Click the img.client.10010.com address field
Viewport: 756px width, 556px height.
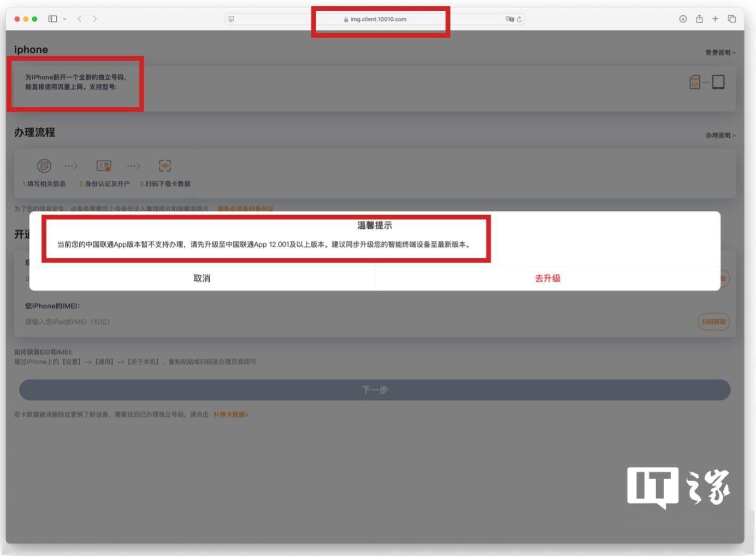375,19
